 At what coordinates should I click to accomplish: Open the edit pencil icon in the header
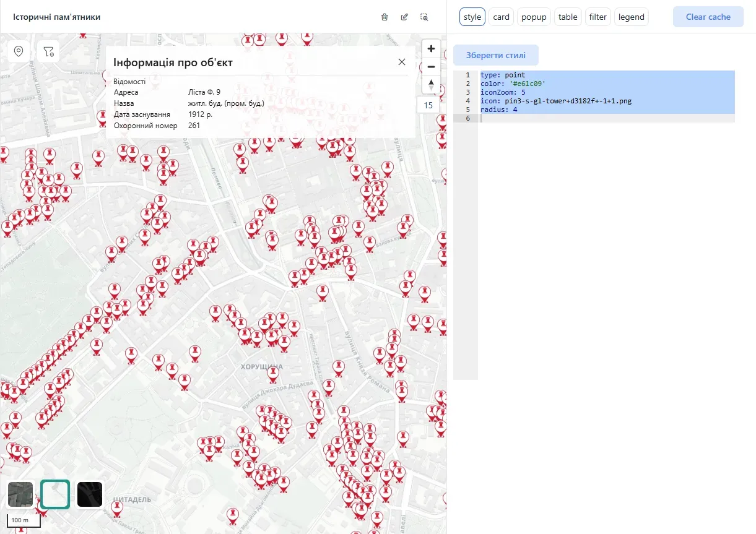(404, 17)
